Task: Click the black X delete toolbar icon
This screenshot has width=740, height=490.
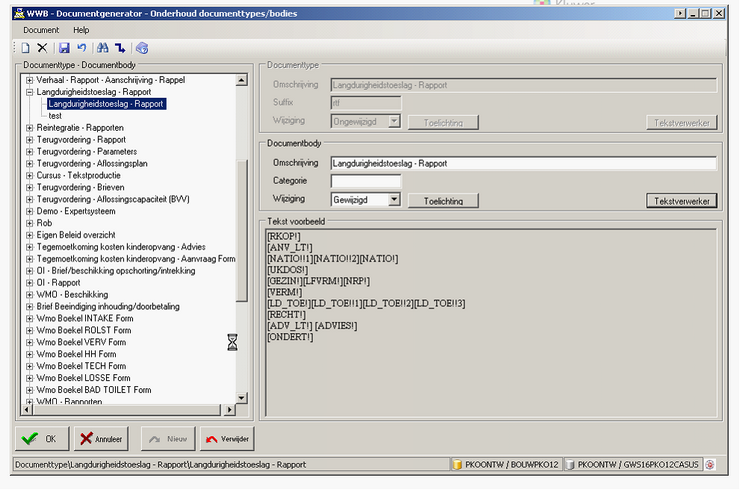Action: [42, 48]
